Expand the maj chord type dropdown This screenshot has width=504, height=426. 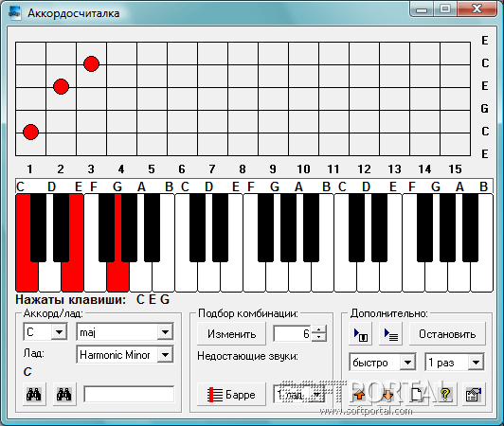[165, 332]
